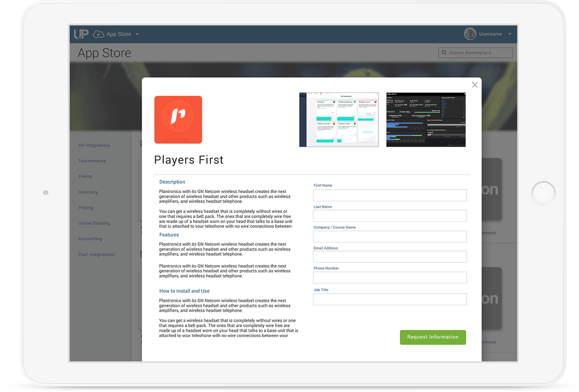The image size is (579, 392).
Task: Click the How to Install and Use heading
Action: tap(184, 291)
